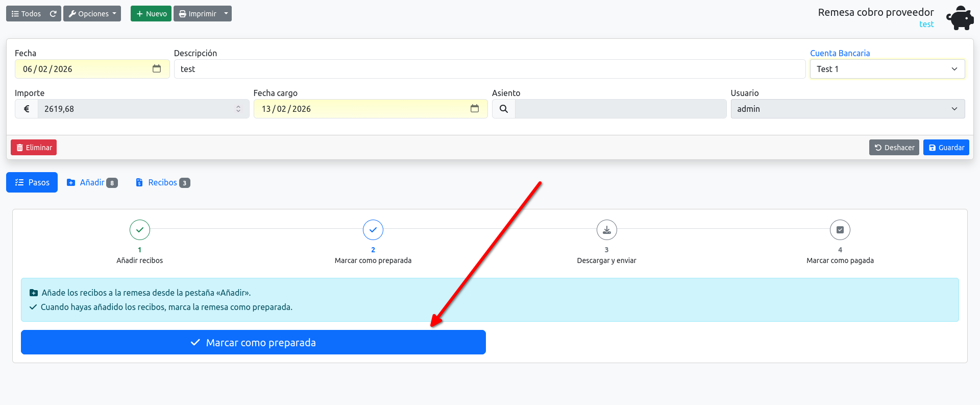Open the Usuario admin dropdown
Image resolution: width=980 pixels, height=405 pixels.
coord(848,109)
